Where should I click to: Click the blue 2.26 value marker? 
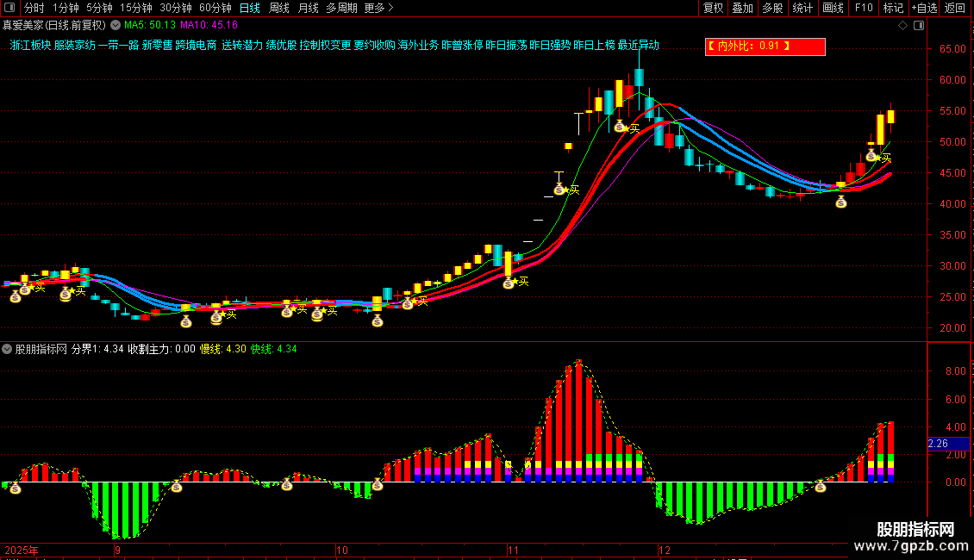click(x=948, y=444)
